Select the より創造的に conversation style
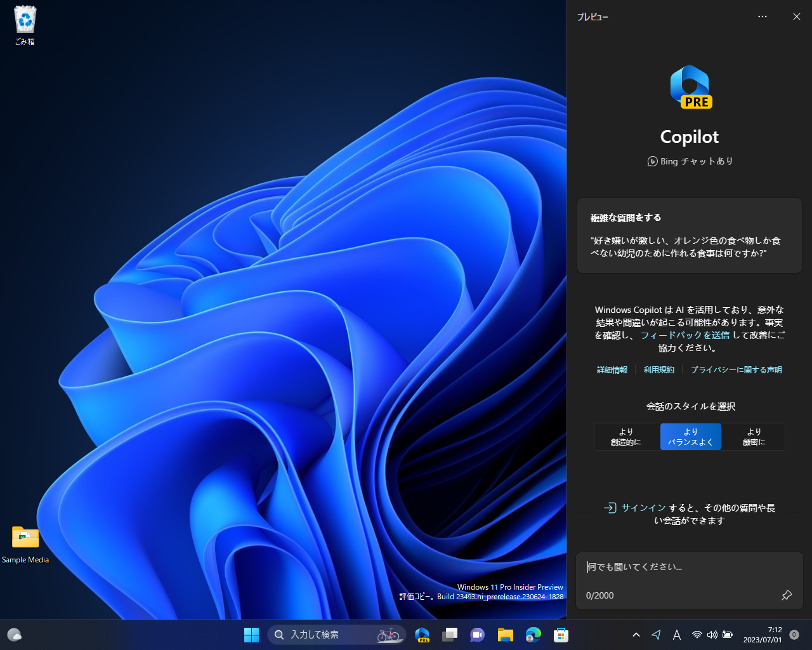The image size is (812, 650). (626, 437)
